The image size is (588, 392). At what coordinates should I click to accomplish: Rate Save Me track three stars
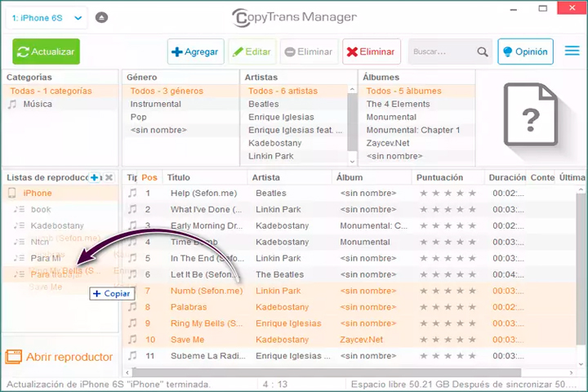[x=448, y=340]
